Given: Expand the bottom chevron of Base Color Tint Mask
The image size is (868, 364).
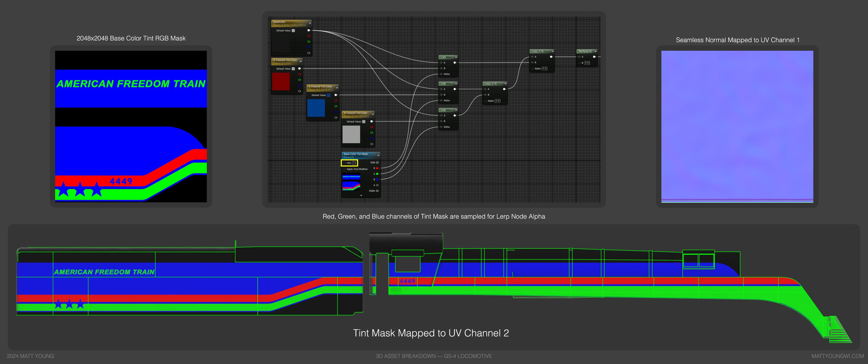Looking at the screenshot, I should (x=361, y=195).
